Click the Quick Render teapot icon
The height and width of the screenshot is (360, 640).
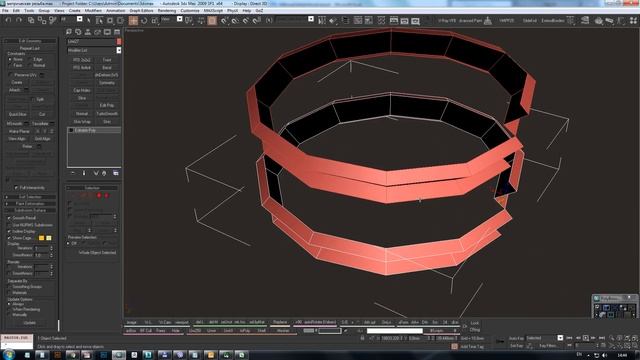[415, 20]
